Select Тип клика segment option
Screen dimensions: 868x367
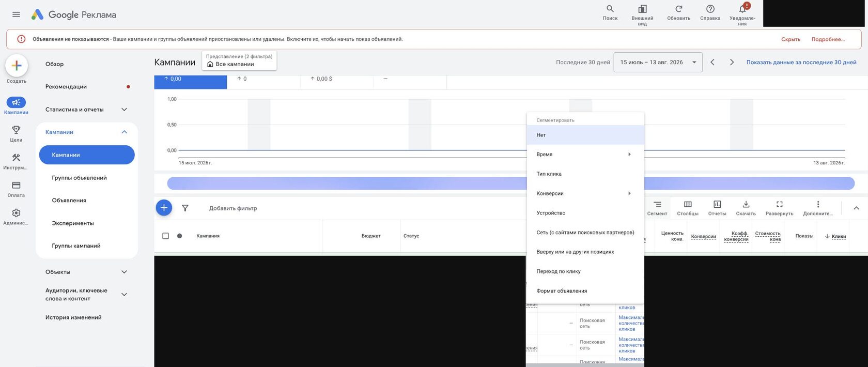[x=585, y=174]
